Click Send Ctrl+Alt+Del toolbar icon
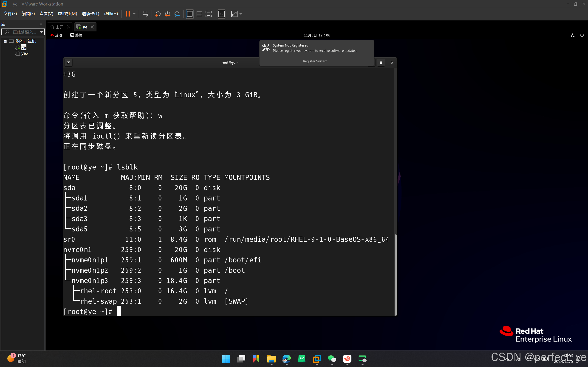The width and height of the screenshot is (588, 367). 145,14
